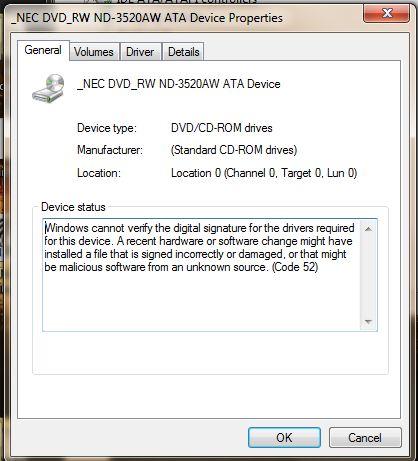The width and height of the screenshot is (418, 461).
Task: Click the _NEC DVD_RW device name heading
Action: [x=179, y=84]
